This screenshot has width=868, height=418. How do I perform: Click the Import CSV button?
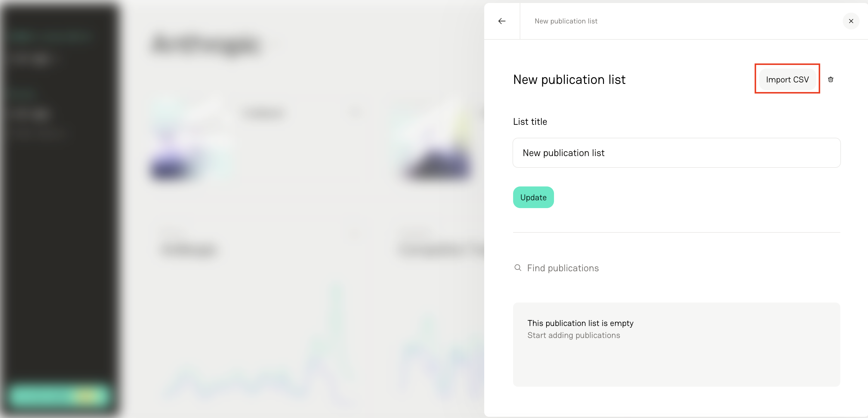(787, 79)
